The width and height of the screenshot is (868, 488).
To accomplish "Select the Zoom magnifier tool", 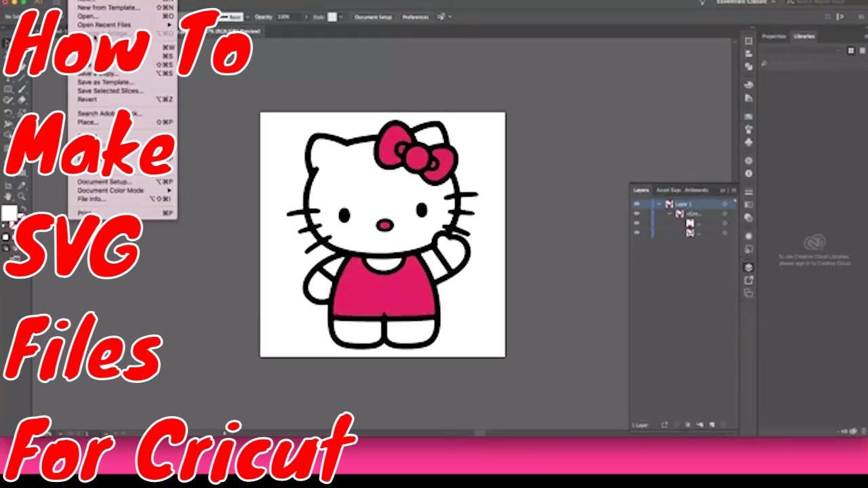I will (22, 197).
